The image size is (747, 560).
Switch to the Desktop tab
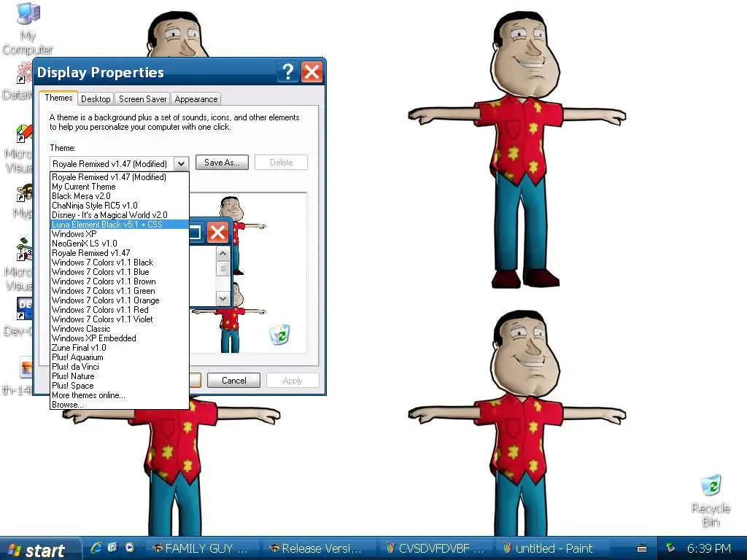point(96,99)
